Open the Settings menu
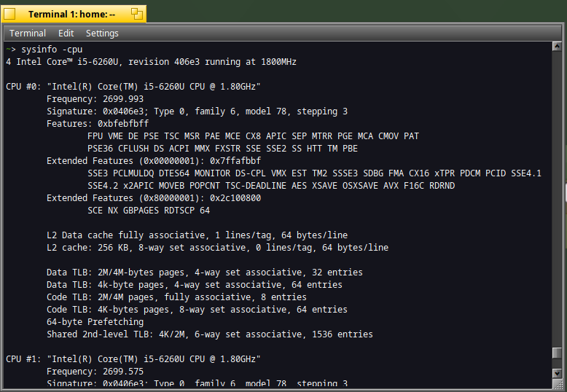Image resolution: width=567 pixels, height=392 pixels. pyautogui.click(x=102, y=34)
